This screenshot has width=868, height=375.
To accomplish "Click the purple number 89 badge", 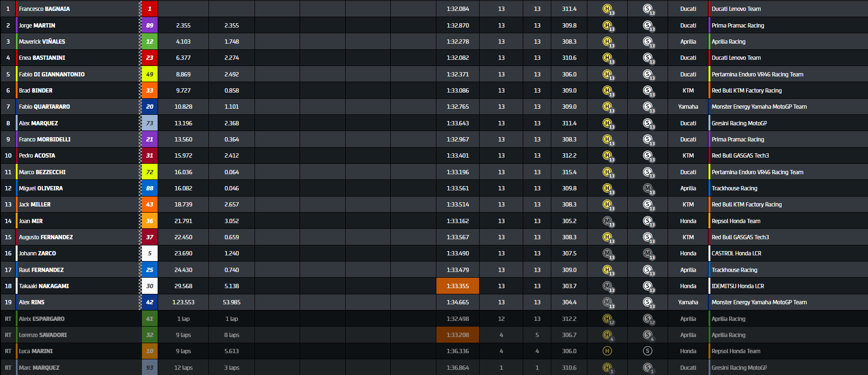I will tap(150, 26).
